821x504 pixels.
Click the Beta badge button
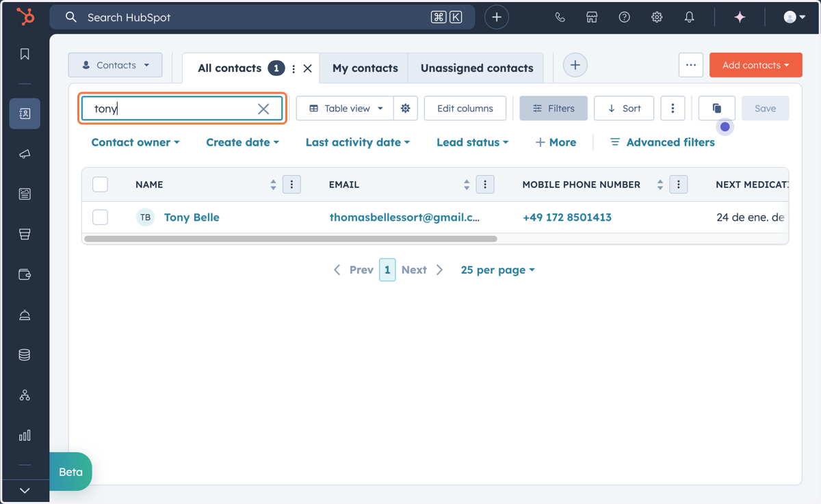[70, 472]
